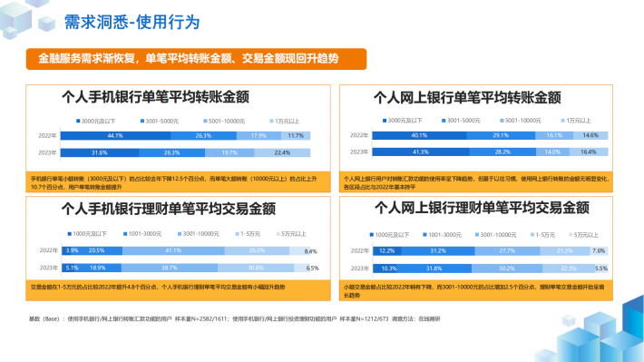
Task: Click the 5万元以上 legend swatch in the 个人网上银行理财单笔平均交易金额 chart
Action: [x=571, y=235]
